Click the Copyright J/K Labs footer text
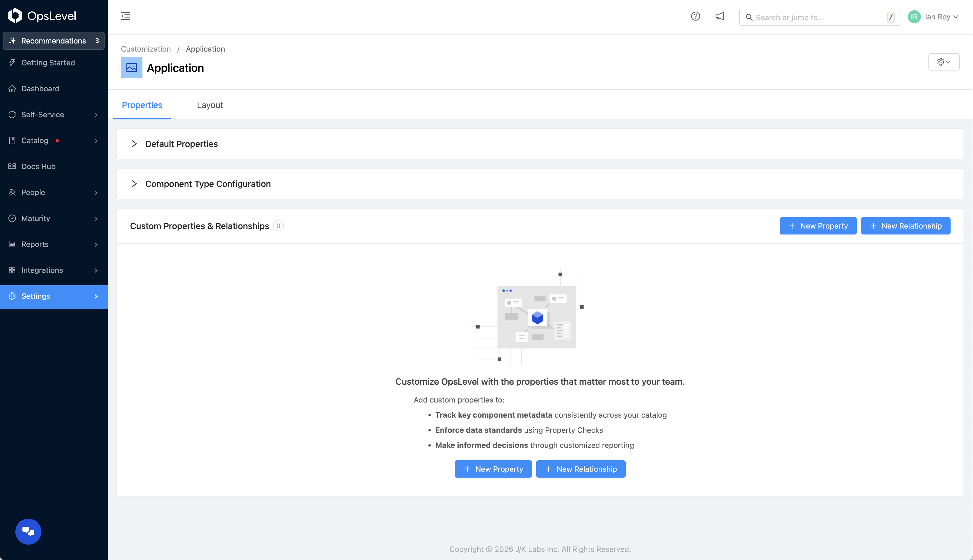This screenshot has width=973, height=560. click(x=540, y=549)
